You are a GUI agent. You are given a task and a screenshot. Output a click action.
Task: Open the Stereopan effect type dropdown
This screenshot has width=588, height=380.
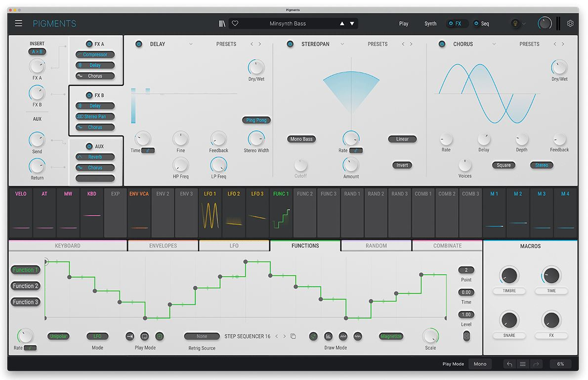(x=341, y=44)
